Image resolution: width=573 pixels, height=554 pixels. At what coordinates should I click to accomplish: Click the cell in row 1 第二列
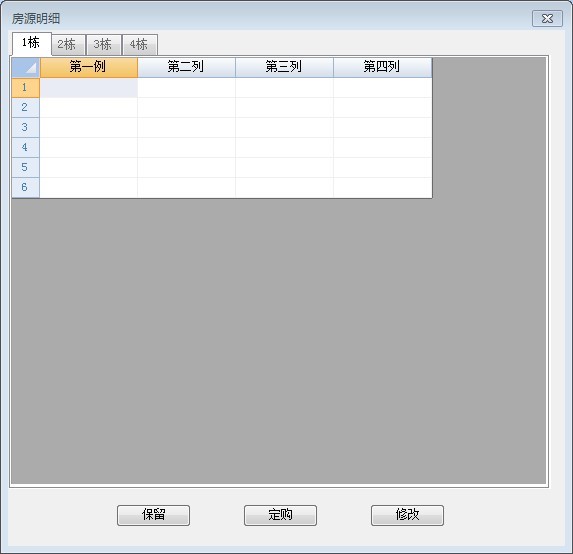coord(186,88)
